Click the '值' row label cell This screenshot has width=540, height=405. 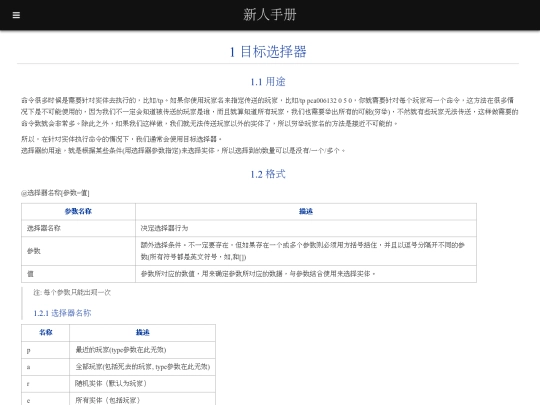pyautogui.click(x=78, y=274)
